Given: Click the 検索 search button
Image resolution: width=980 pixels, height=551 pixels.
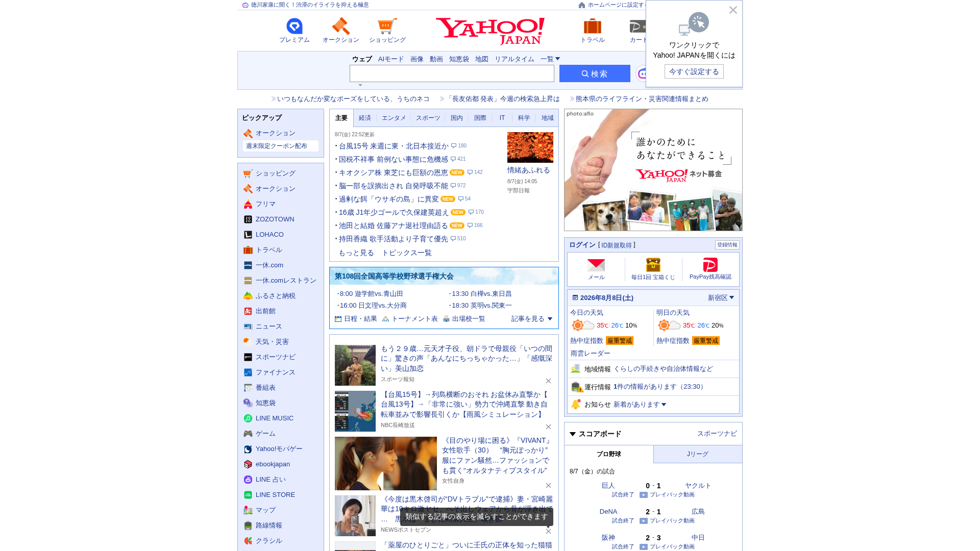Looking at the screenshot, I should tap(595, 73).
